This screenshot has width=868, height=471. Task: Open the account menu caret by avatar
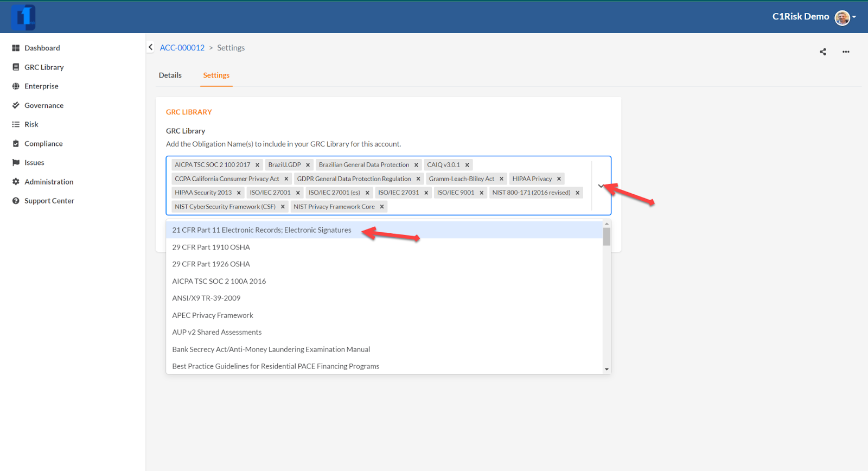854,17
